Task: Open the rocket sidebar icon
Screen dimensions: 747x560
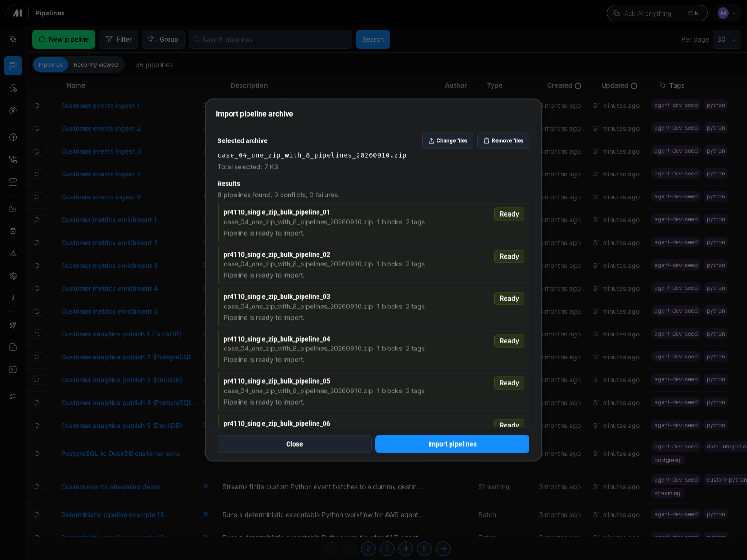Action: [x=13, y=325]
